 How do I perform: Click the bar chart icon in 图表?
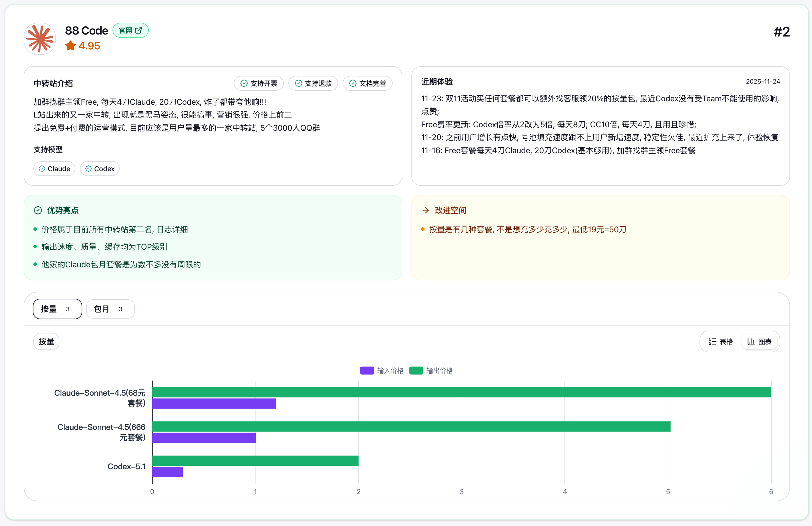click(751, 341)
